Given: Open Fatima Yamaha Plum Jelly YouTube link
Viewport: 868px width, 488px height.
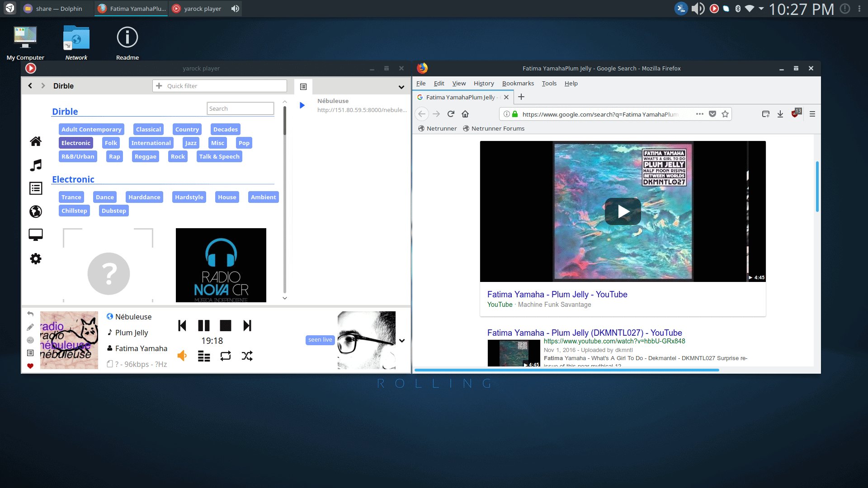Looking at the screenshot, I should pos(557,294).
